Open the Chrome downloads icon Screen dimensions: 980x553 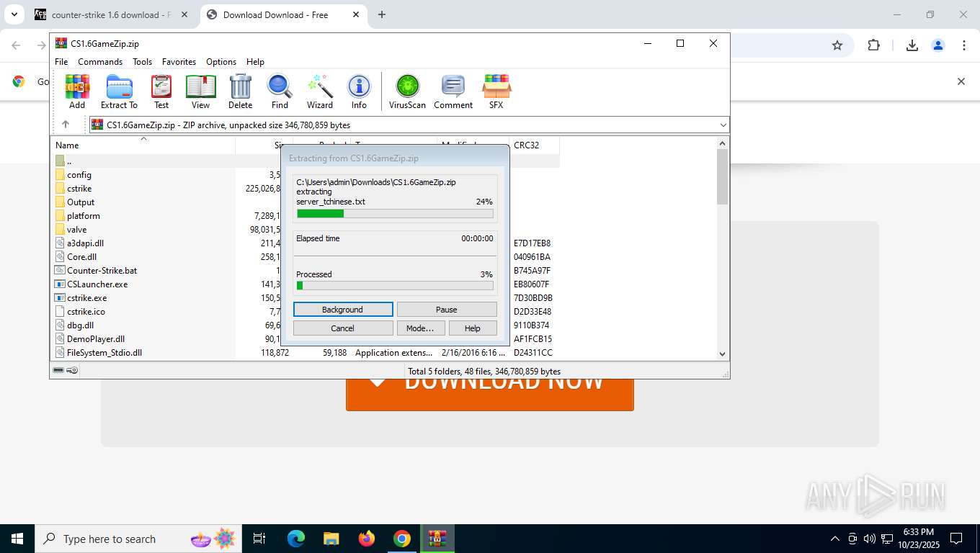point(912,45)
